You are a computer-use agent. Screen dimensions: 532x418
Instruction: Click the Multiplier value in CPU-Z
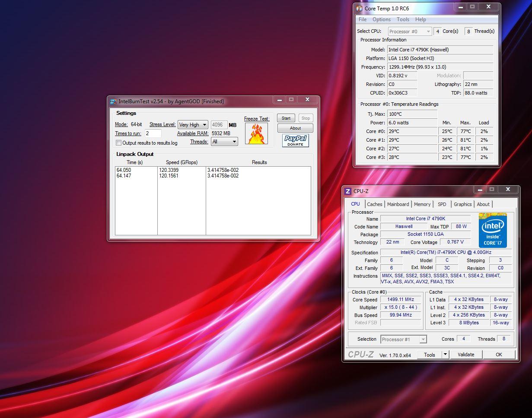401,307
